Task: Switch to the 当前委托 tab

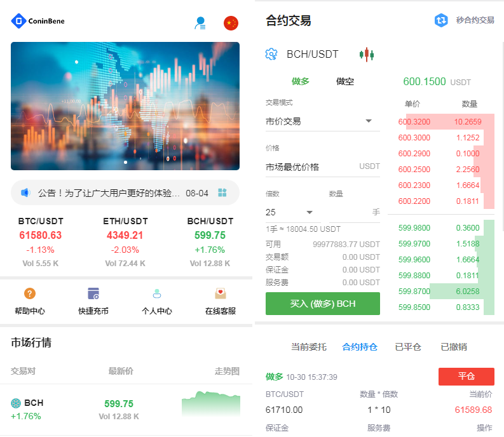Action: pyautogui.click(x=309, y=347)
